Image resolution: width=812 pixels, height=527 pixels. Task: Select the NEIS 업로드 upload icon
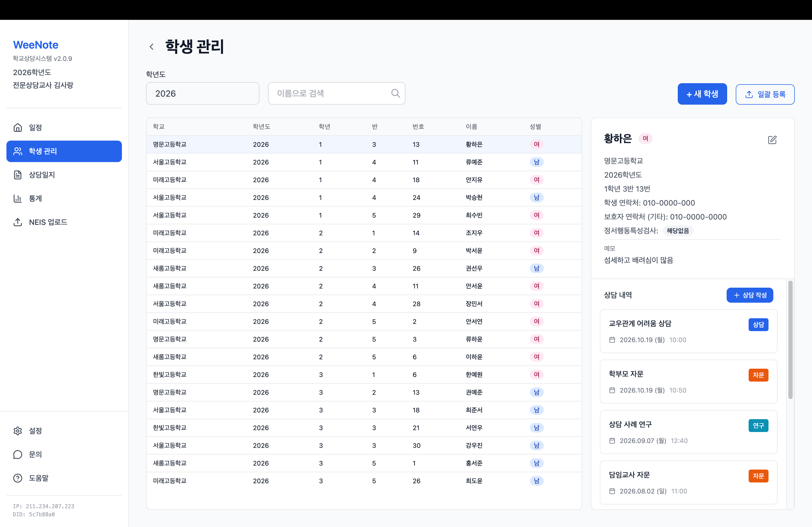coord(18,222)
